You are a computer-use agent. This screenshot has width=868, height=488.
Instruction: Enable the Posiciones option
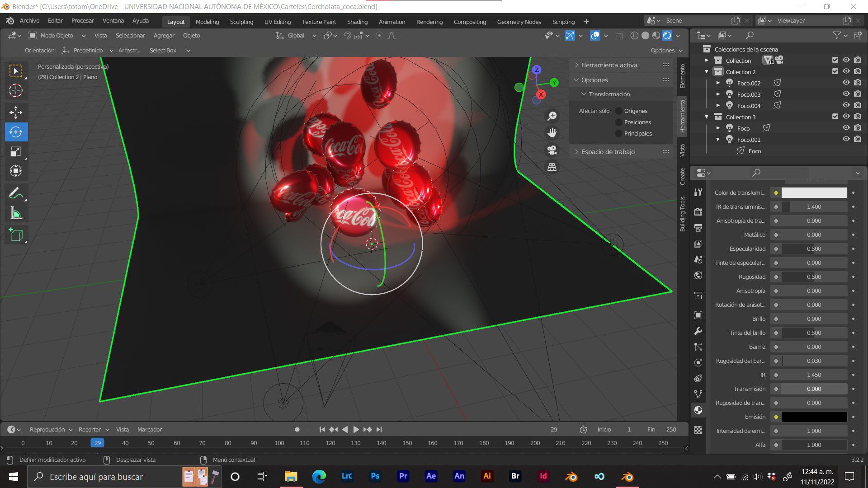(x=618, y=122)
